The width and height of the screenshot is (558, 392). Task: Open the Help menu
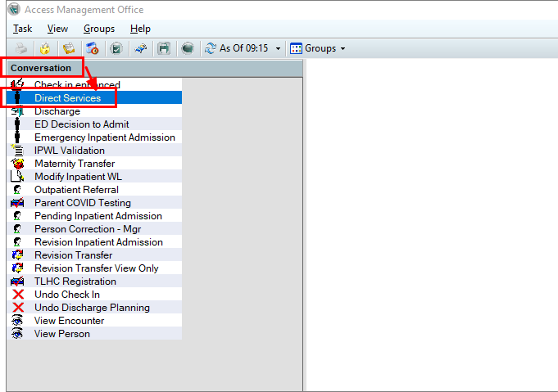click(140, 29)
